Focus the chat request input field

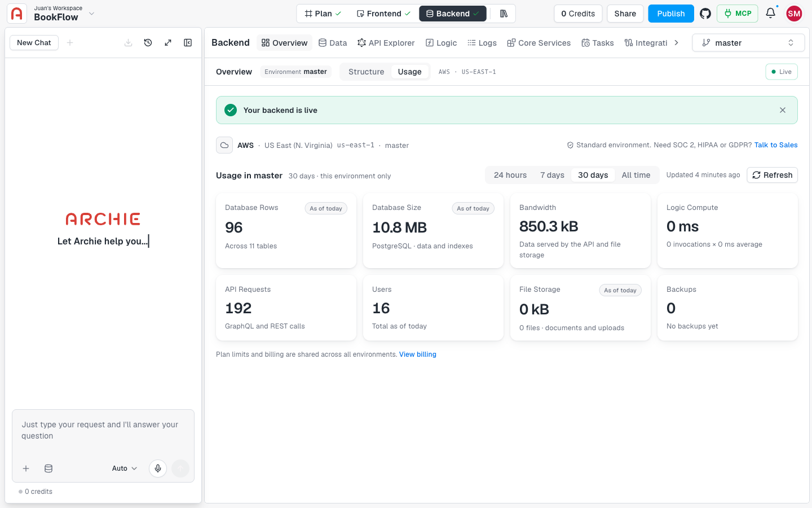tap(103, 431)
